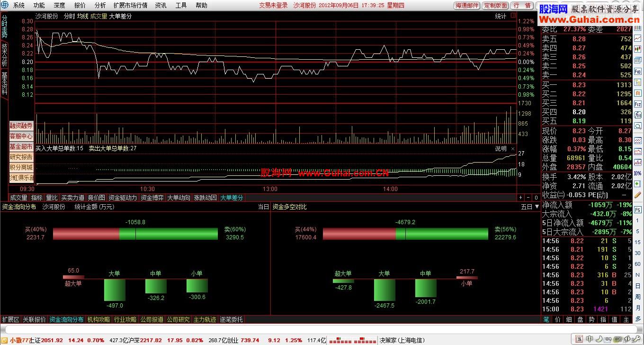Open the 研究报告 sidebar link
This screenshot has height=345, width=644.
[x=21, y=157]
